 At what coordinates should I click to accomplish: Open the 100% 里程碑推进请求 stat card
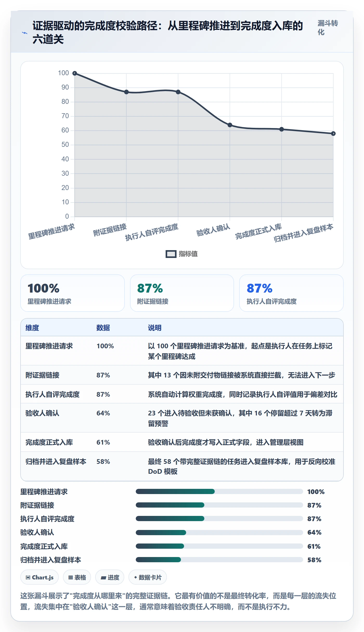click(x=73, y=293)
